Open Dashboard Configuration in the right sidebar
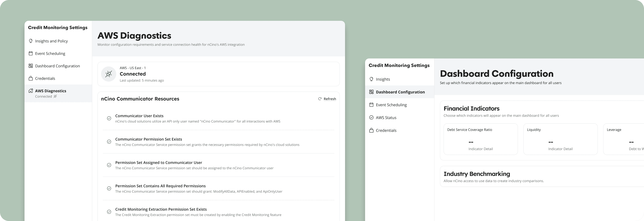 [x=400, y=92]
